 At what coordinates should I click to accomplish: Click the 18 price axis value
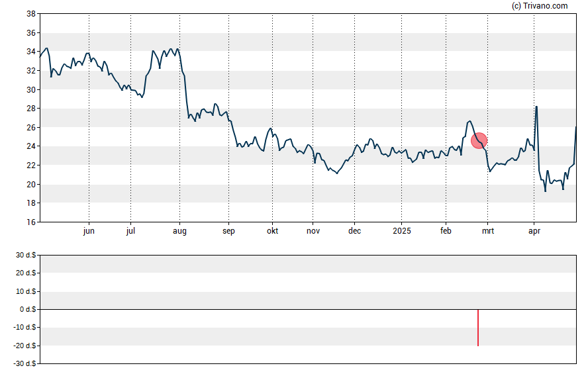click(x=31, y=203)
